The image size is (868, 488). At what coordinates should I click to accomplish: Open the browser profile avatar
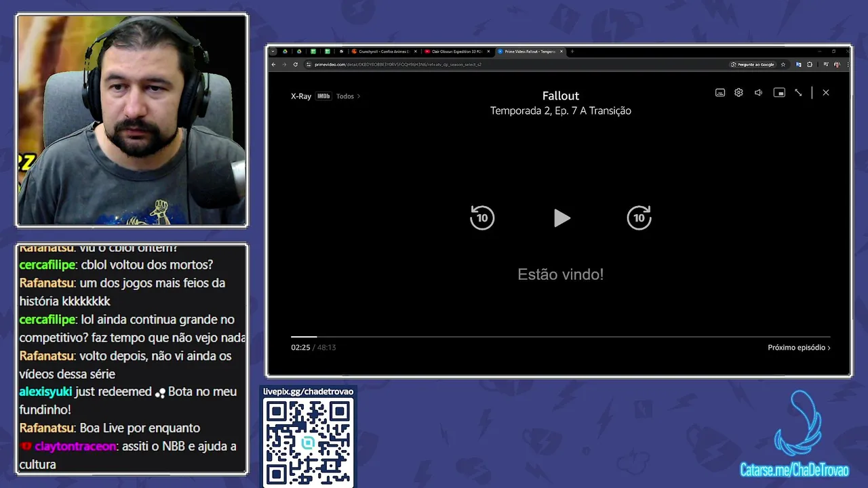coord(837,64)
